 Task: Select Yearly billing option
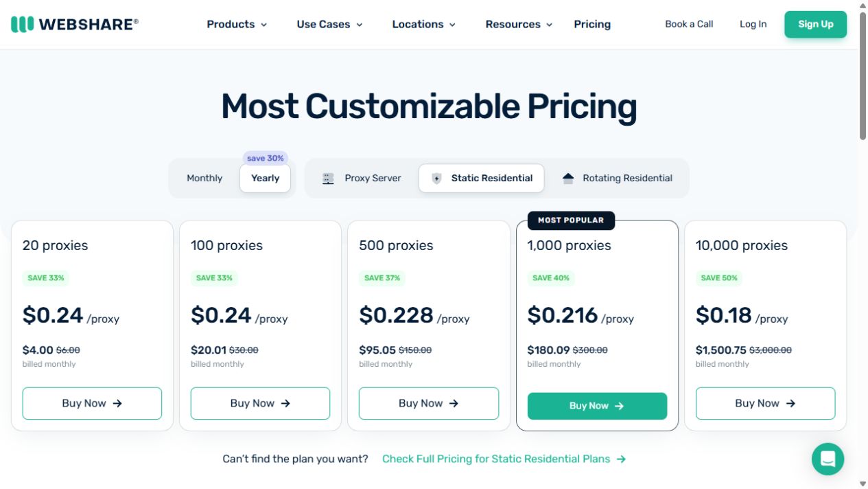click(265, 178)
